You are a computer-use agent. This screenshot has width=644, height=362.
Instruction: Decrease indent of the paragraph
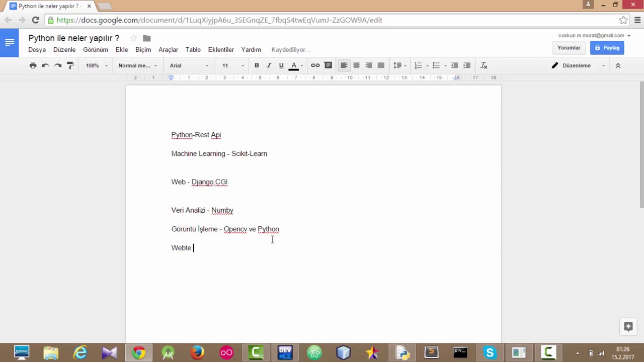(454, 65)
